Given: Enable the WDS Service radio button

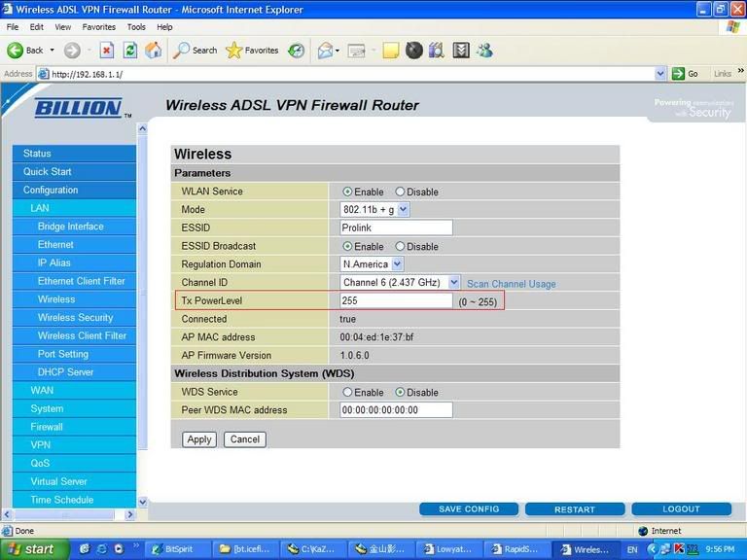Looking at the screenshot, I should [347, 393].
